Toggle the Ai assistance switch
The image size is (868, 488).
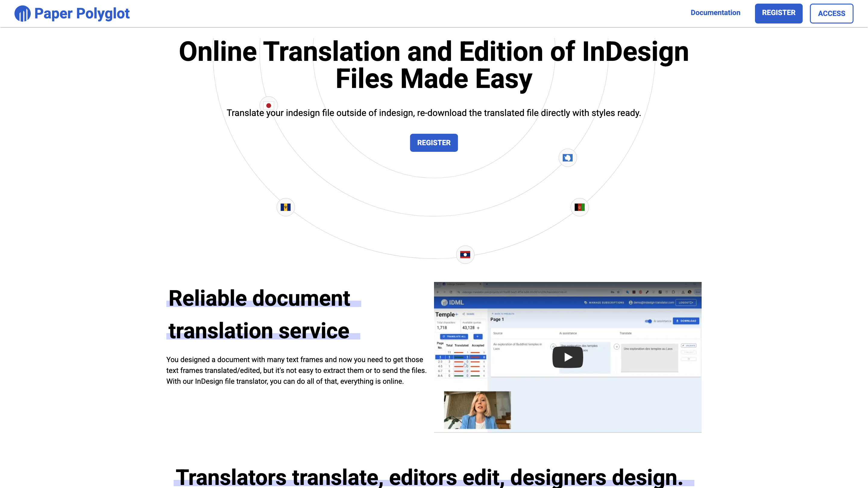tap(648, 321)
